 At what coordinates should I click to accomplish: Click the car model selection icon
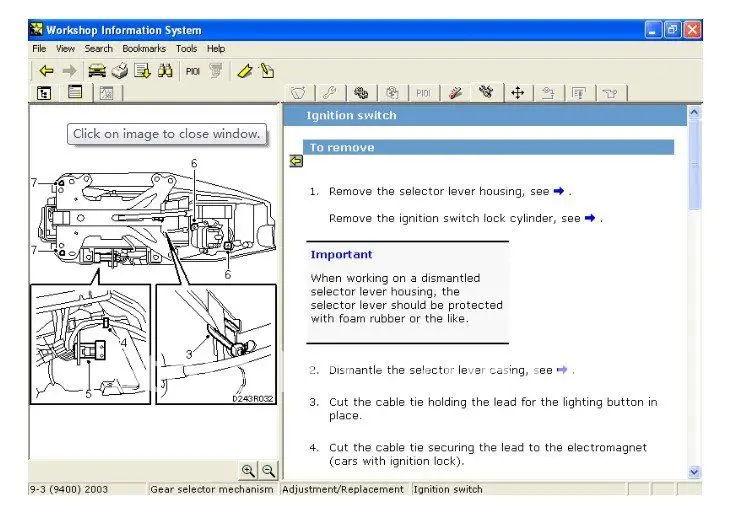[x=97, y=71]
